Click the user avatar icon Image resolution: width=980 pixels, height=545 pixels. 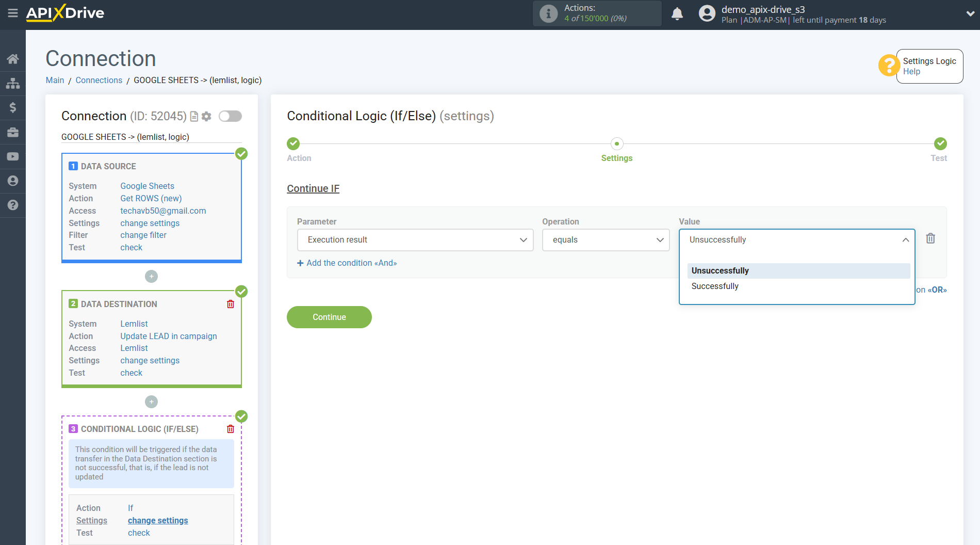click(707, 13)
